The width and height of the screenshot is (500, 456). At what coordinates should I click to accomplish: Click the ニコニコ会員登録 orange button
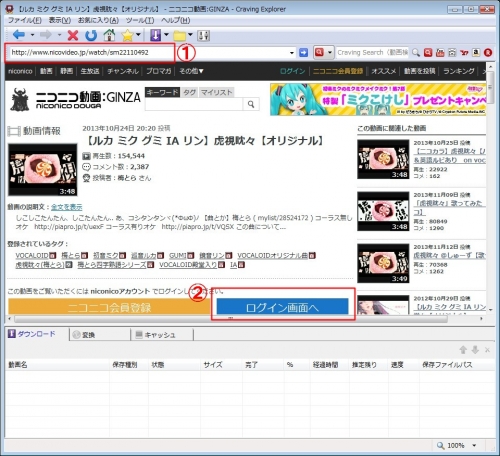click(x=109, y=307)
